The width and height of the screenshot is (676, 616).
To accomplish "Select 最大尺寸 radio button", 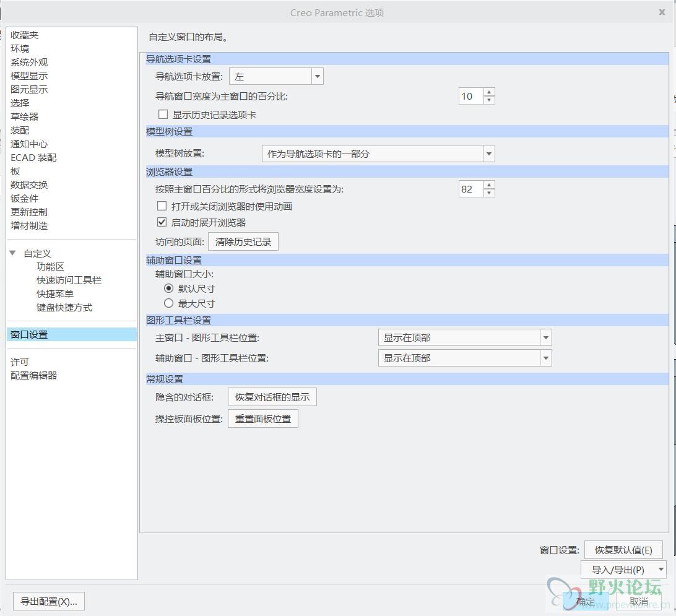I will [168, 303].
